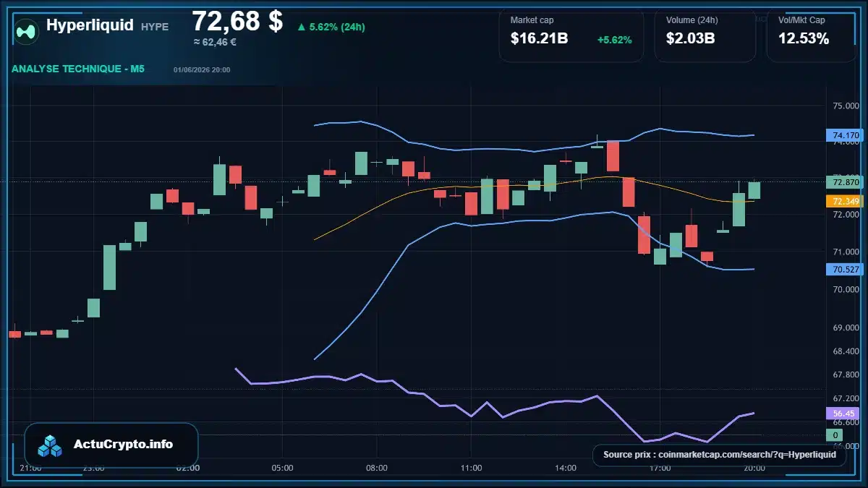Click the ActuCrypto cube logo icon
Image resolution: width=868 pixels, height=488 pixels.
(51, 445)
